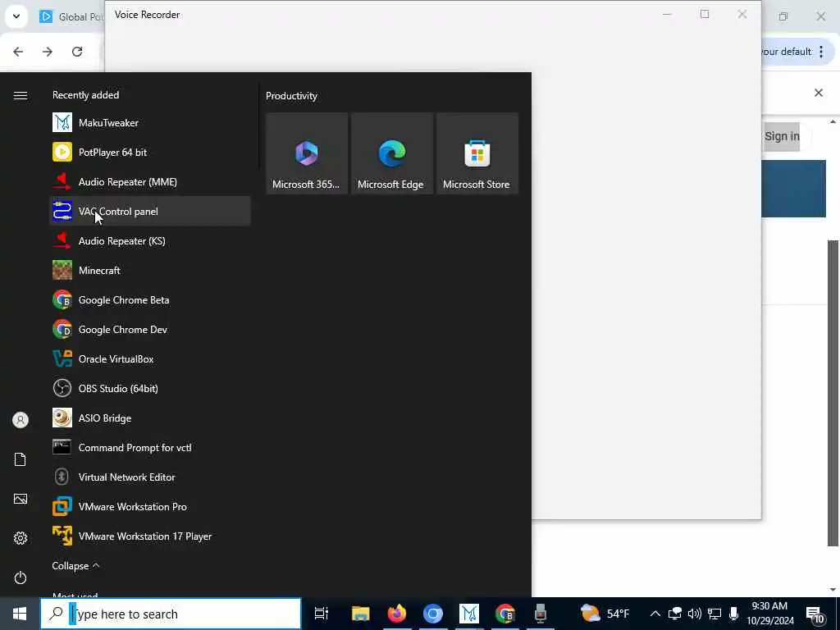The image size is (840, 630).
Task: Open the browser tab search dropdown
Action: tap(16, 16)
